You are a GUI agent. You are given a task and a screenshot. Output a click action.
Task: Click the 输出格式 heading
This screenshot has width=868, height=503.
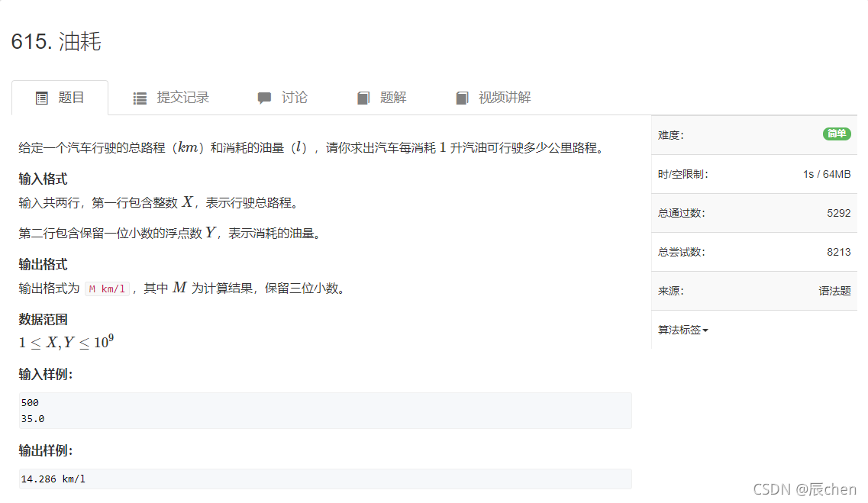click(x=43, y=265)
